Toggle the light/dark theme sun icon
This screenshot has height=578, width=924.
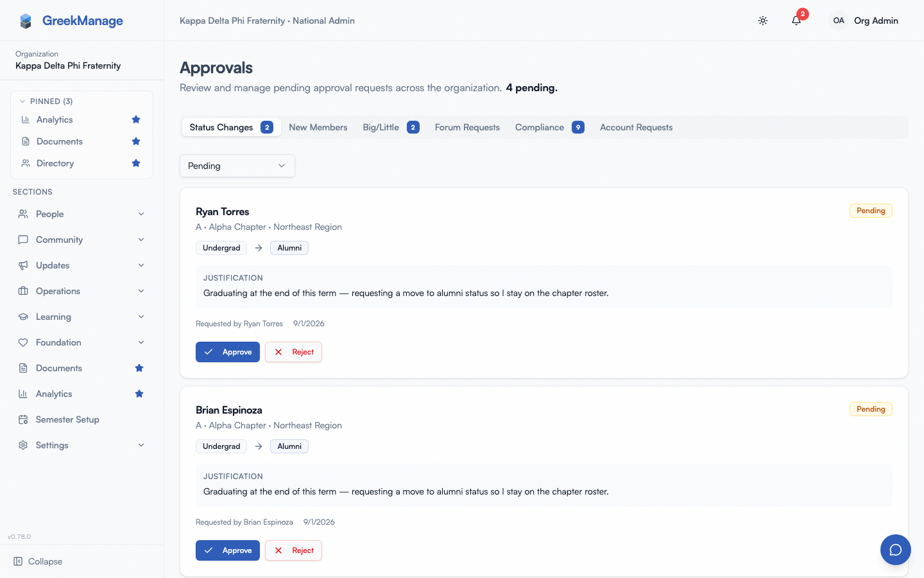(x=763, y=21)
